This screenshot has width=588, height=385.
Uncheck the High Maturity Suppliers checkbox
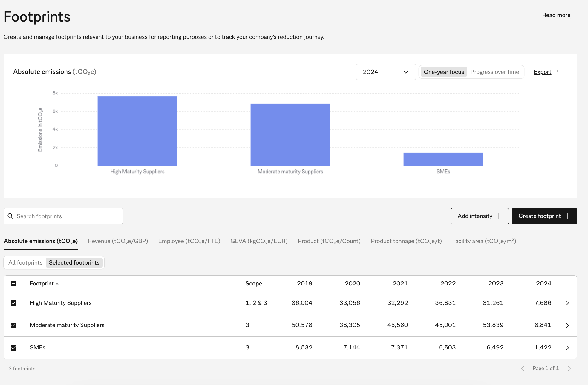click(13, 303)
